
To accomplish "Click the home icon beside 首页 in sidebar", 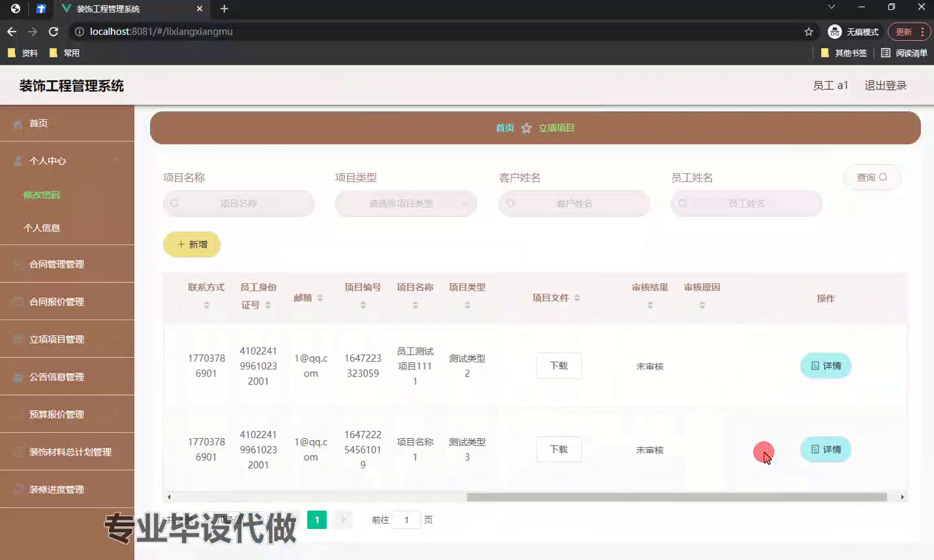I will [x=18, y=124].
